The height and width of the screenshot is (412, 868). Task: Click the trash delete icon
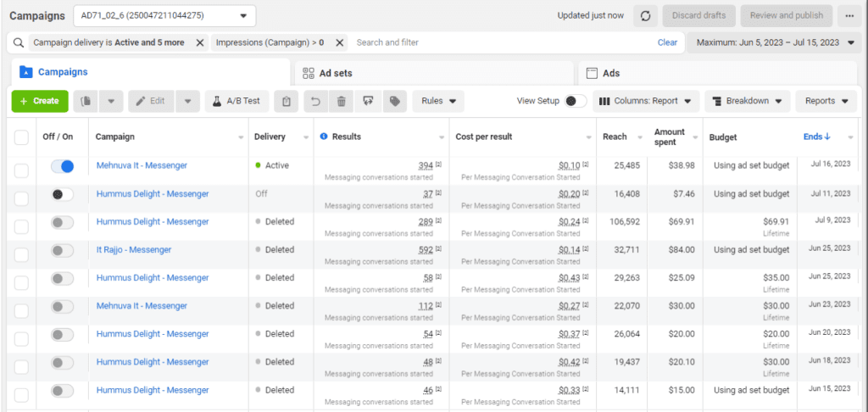pos(342,102)
